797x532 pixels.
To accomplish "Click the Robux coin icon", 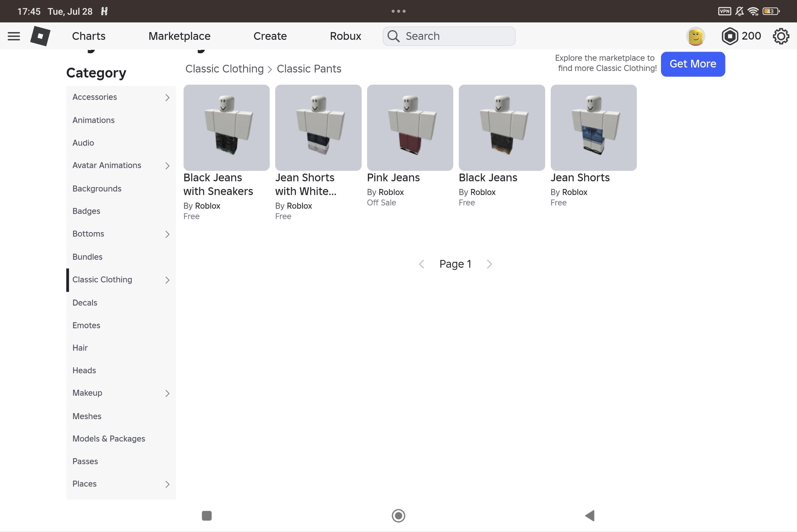I will click(x=730, y=36).
